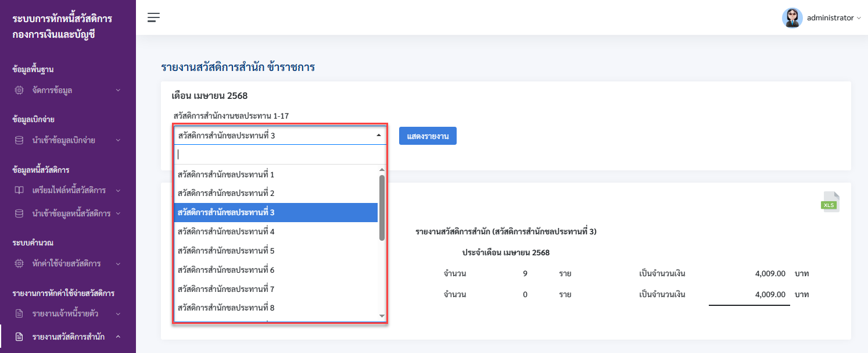Select สวัสดิการสำนักชลประทานที่ 7 option
The height and width of the screenshot is (353, 868).
[x=276, y=289]
